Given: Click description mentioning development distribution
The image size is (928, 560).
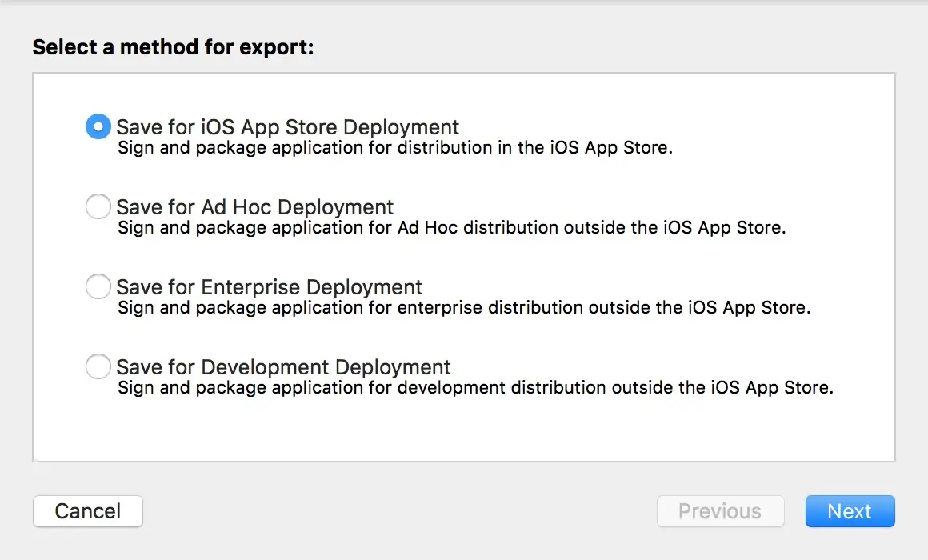Looking at the screenshot, I should [x=475, y=388].
